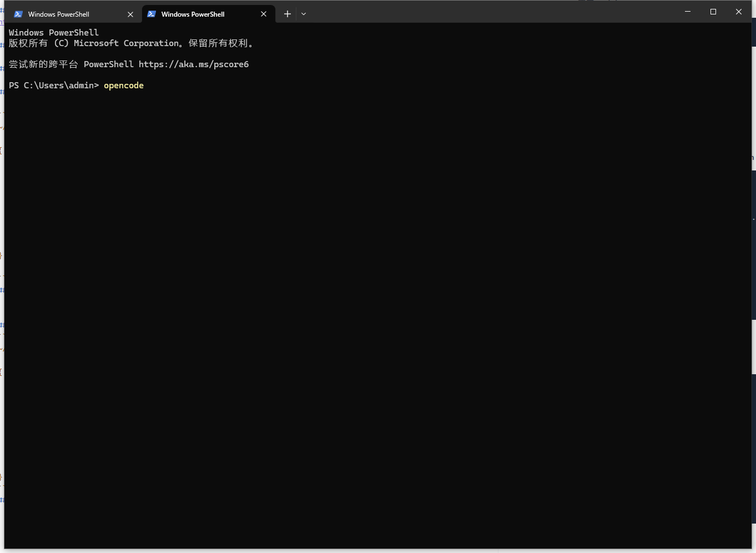Viewport: 756px width, 553px height.
Task: Click the https://aka.ms/pscore6 link
Action: click(x=194, y=64)
